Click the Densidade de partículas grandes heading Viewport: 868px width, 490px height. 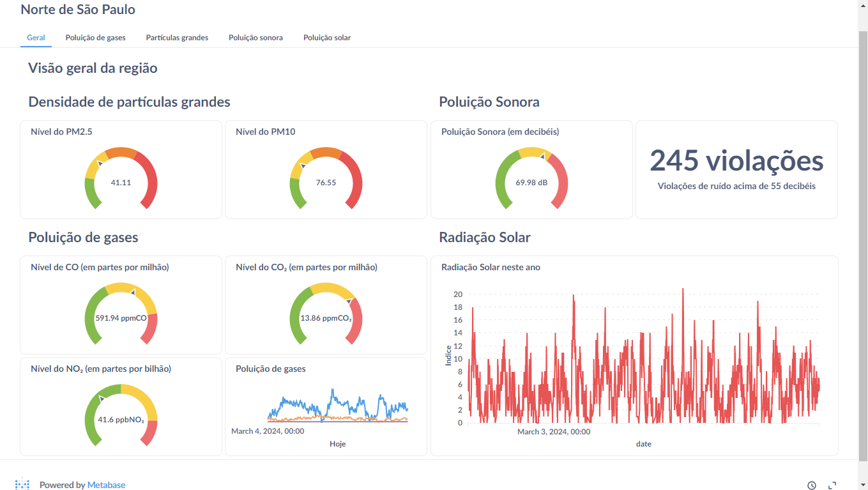(x=129, y=102)
